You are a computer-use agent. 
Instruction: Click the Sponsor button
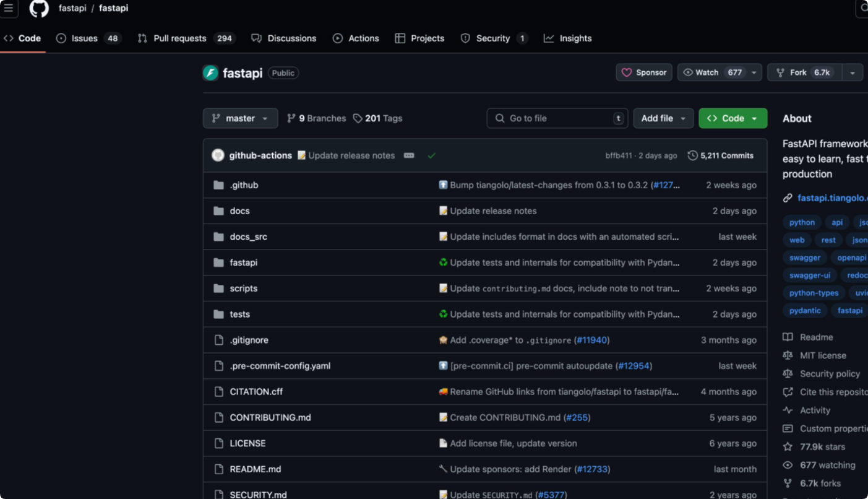click(644, 72)
